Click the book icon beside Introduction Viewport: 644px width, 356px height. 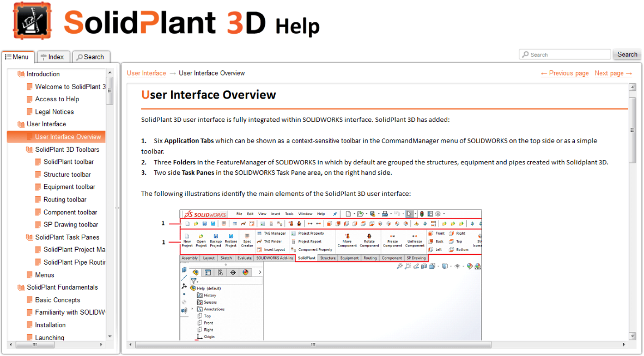point(21,73)
